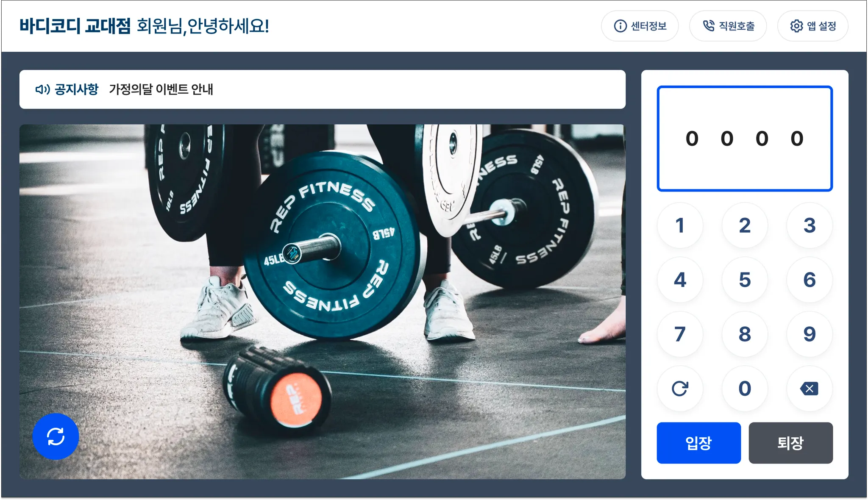Tap keypad number 6

click(x=809, y=280)
